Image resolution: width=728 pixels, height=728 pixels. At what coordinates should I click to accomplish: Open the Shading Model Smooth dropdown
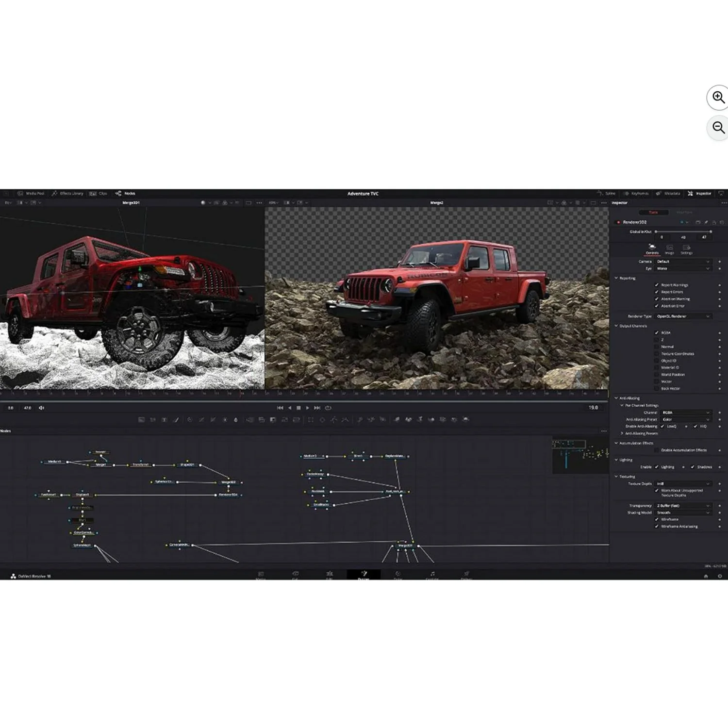point(683,513)
